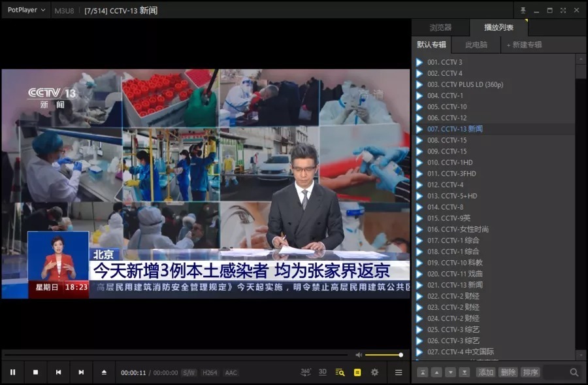
Task: Open the playlist search magnifier
Action: [574, 372]
